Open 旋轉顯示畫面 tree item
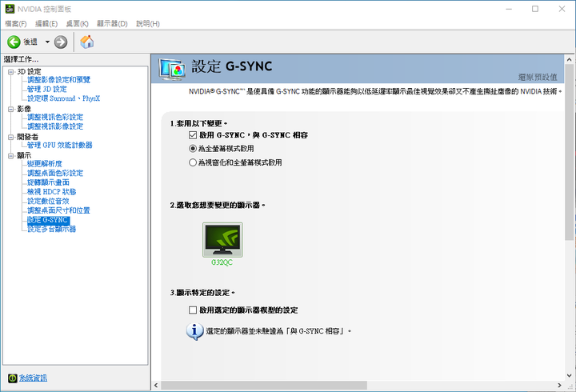 point(48,182)
